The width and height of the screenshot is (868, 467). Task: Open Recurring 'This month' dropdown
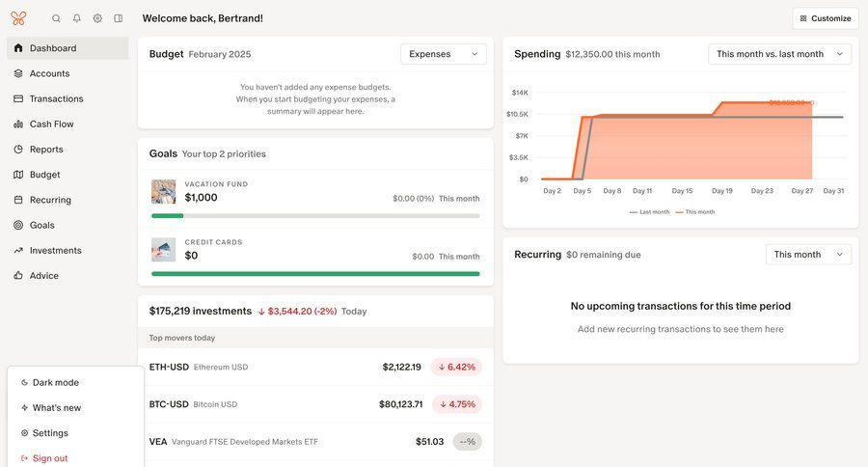(x=808, y=255)
